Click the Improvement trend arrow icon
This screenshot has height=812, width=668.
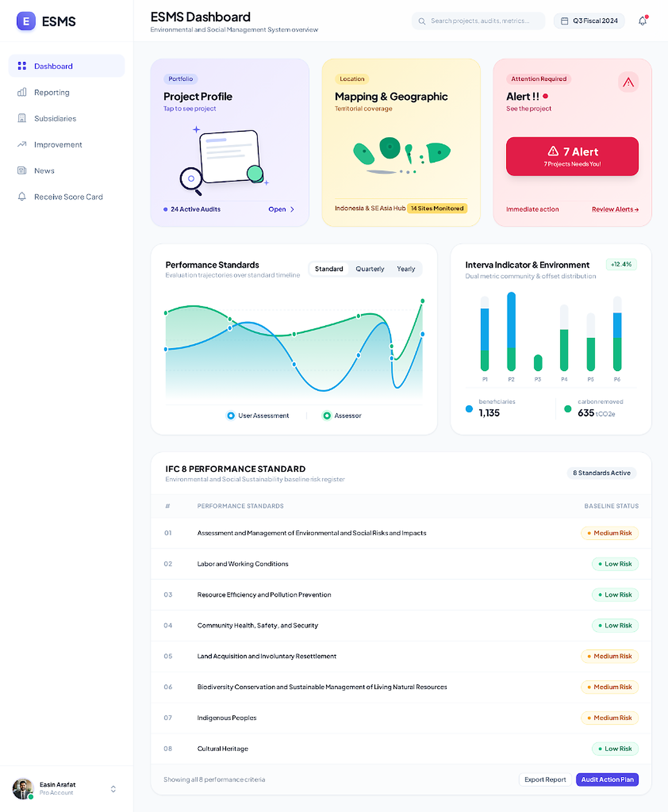tap(22, 144)
